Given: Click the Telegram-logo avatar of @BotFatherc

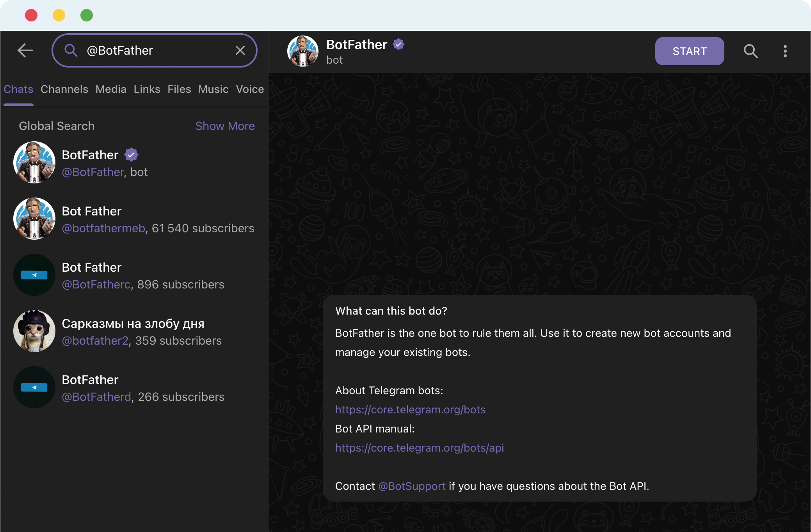Looking at the screenshot, I should 34,275.
